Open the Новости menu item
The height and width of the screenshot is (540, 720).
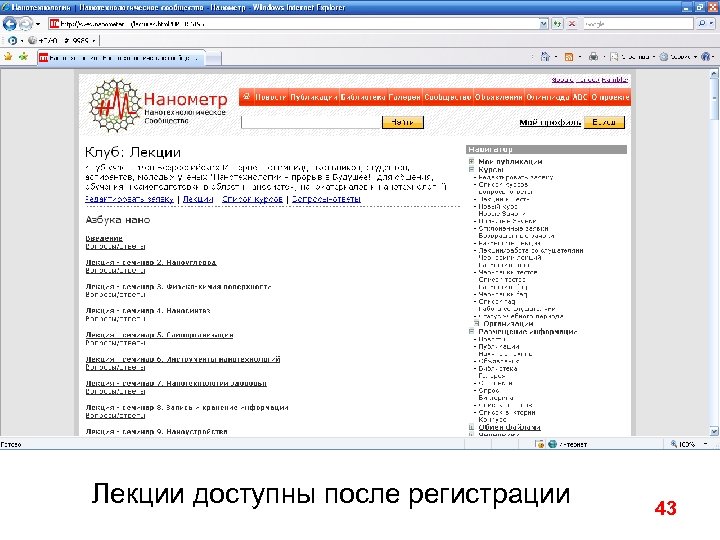coord(270,97)
